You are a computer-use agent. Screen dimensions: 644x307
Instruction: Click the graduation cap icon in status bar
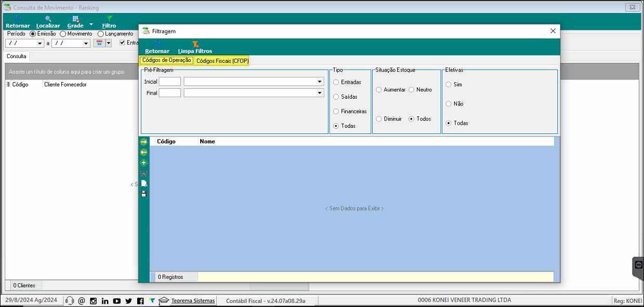(x=164, y=300)
